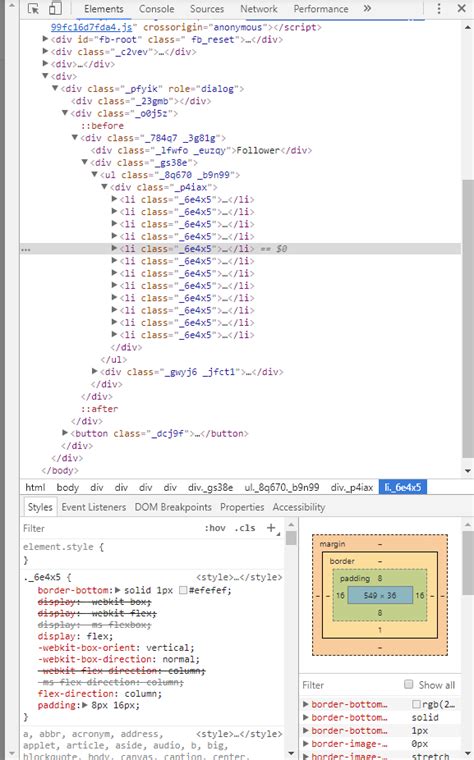Select the Styles sub-tab
Screen dimensions: 474x760
coord(40,507)
